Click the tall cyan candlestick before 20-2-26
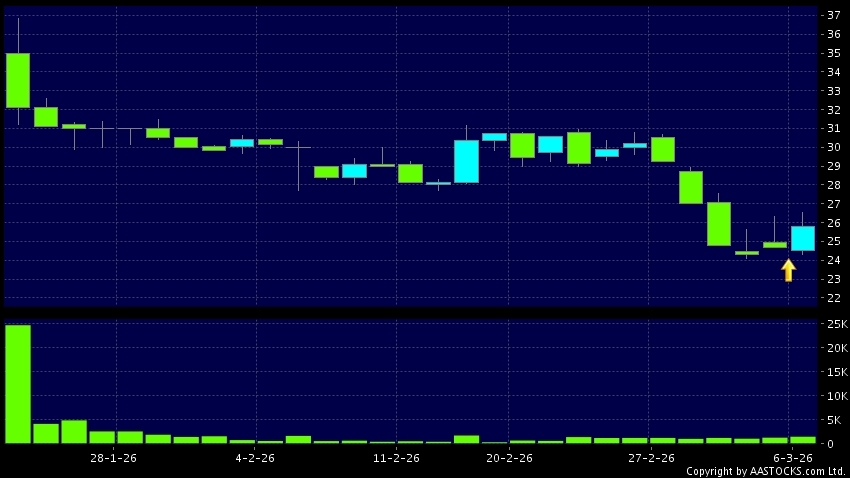Image resolution: width=850 pixels, height=478 pixels. 466,161
